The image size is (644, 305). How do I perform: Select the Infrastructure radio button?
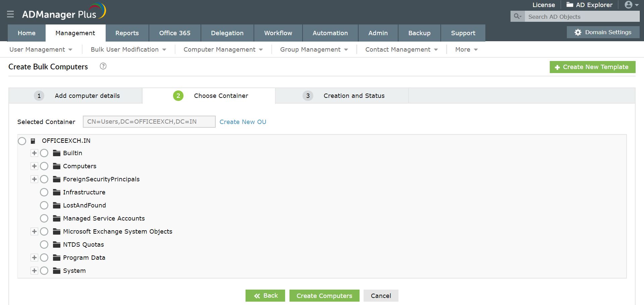point(44,192)
